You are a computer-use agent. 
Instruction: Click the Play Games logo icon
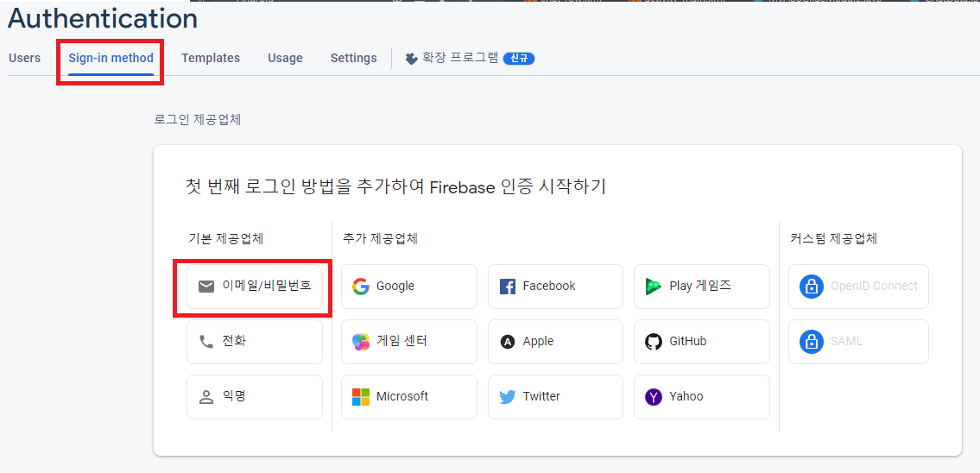coord(653,287)
